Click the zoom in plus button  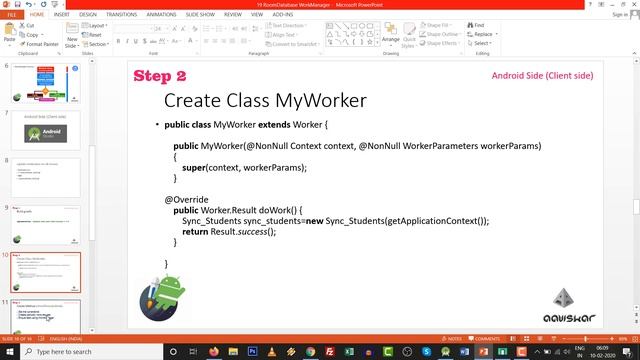coord(612,339)
